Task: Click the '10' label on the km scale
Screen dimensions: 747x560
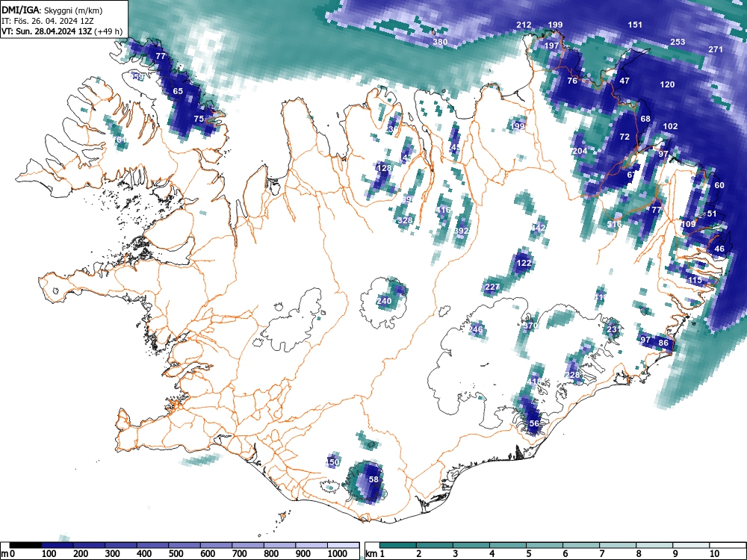Action: click(x=713, y=554)
